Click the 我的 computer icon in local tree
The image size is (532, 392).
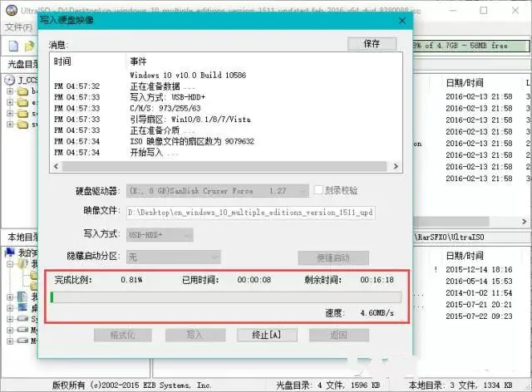tap(10, 252)
